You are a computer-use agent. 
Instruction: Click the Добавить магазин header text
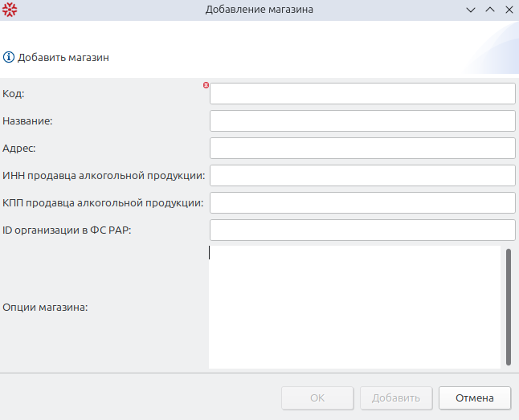tap(63, 58)
